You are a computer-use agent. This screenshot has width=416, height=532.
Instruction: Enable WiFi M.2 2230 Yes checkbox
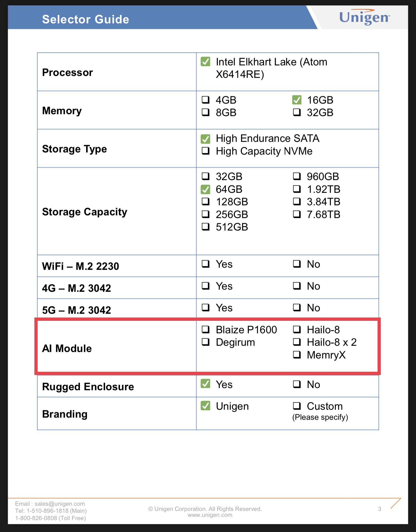pyautogui.click(x=206, y=264)
